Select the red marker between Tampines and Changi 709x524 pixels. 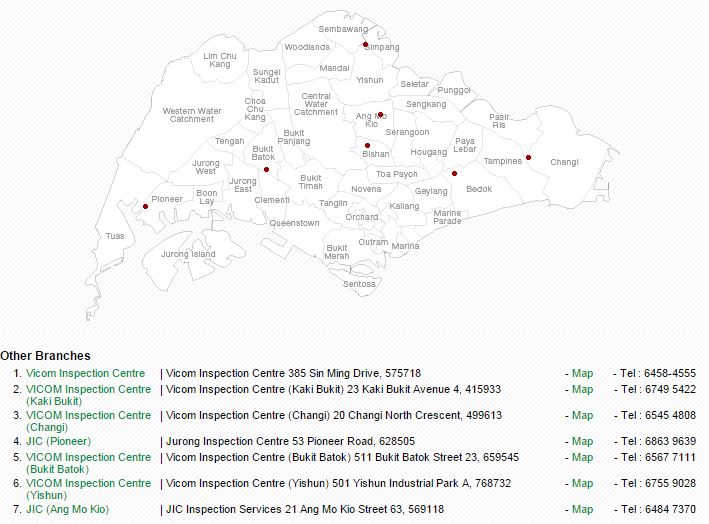pyautogui.click(x=528, y=157)
